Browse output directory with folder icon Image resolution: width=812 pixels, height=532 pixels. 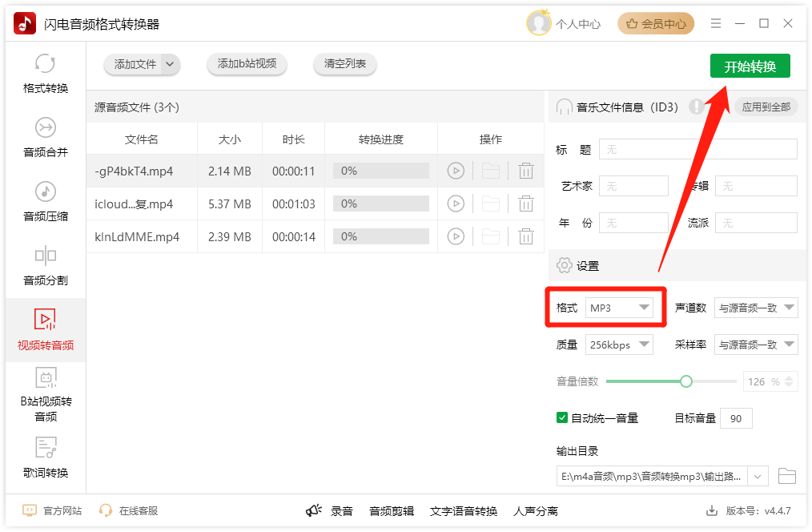tap(786, 477)
